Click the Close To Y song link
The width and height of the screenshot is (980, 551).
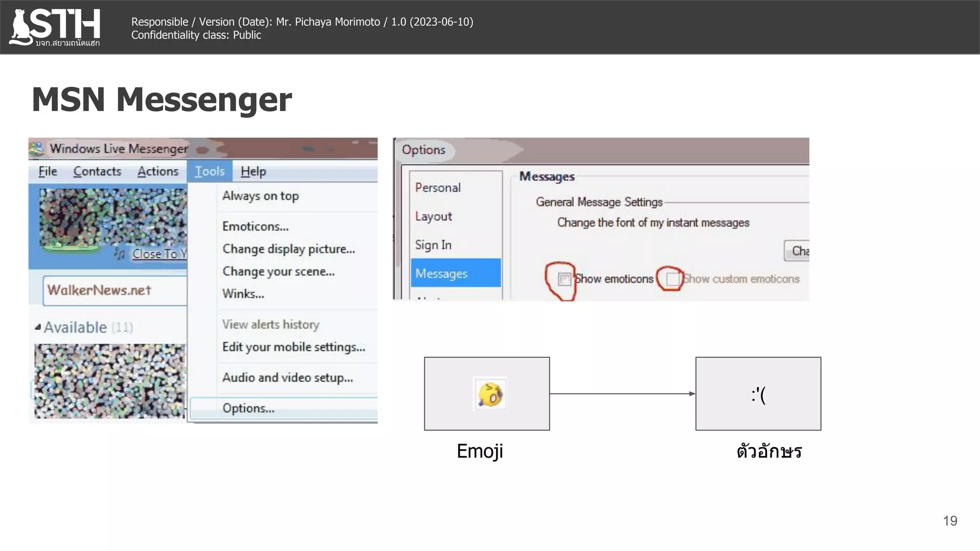tap(159, 254)
